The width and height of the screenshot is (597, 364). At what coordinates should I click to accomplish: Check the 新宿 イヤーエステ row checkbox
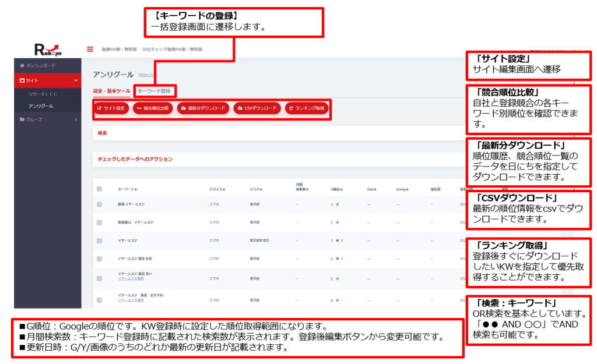point(99,204)
